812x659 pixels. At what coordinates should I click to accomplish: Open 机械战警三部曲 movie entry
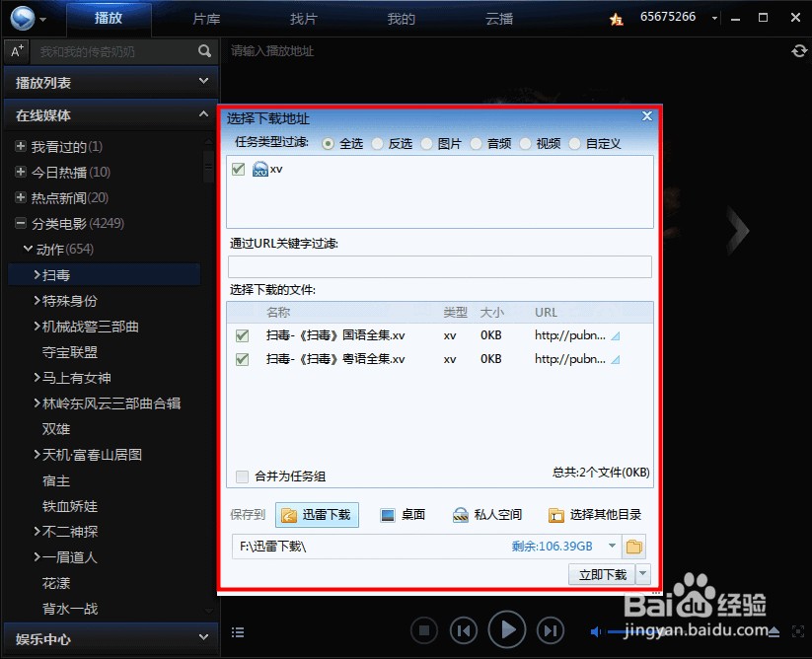(x=90, y=327)
